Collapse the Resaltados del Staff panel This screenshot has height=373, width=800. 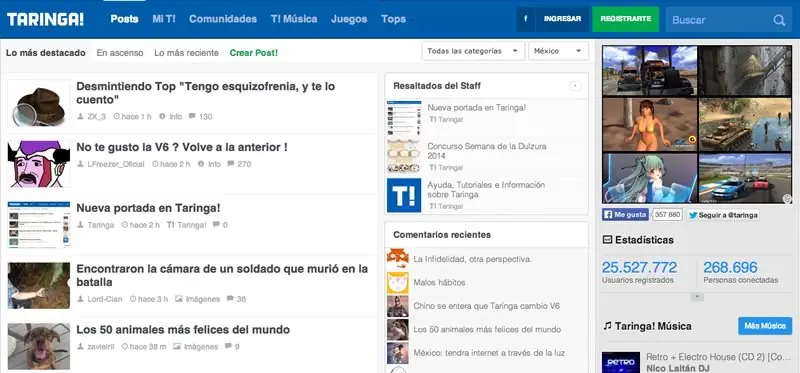pos(575,86)
